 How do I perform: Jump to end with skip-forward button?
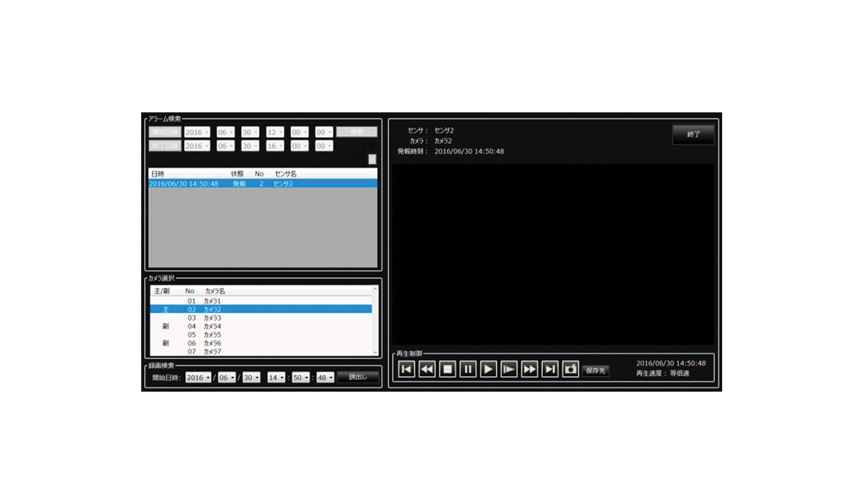coord(550,369)
